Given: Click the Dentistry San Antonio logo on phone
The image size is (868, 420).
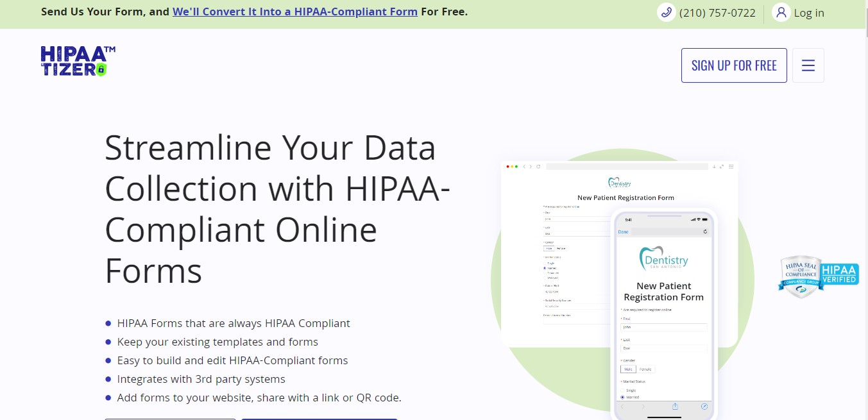Looking at the screenshot, I should click(664, 259).
